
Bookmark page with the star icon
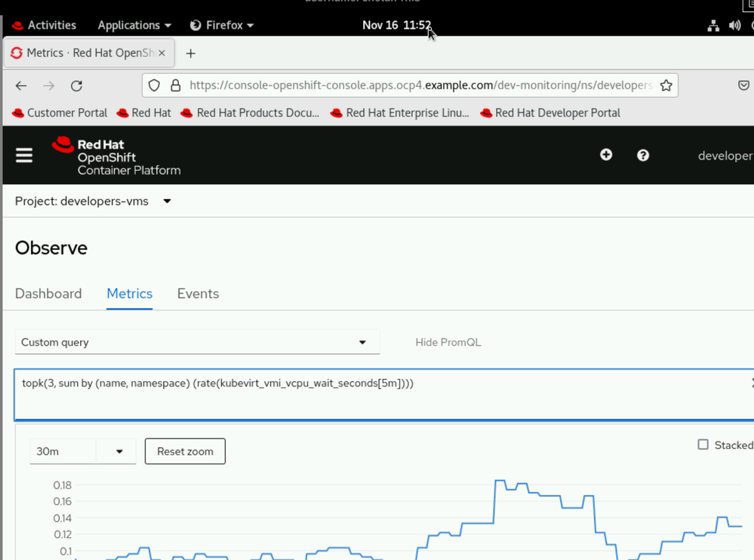[666, 85]
